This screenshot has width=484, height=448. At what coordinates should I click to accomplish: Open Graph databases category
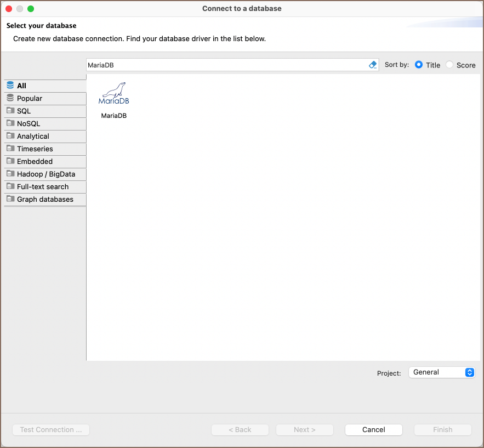pyautogui.click(x=45, y=199)
